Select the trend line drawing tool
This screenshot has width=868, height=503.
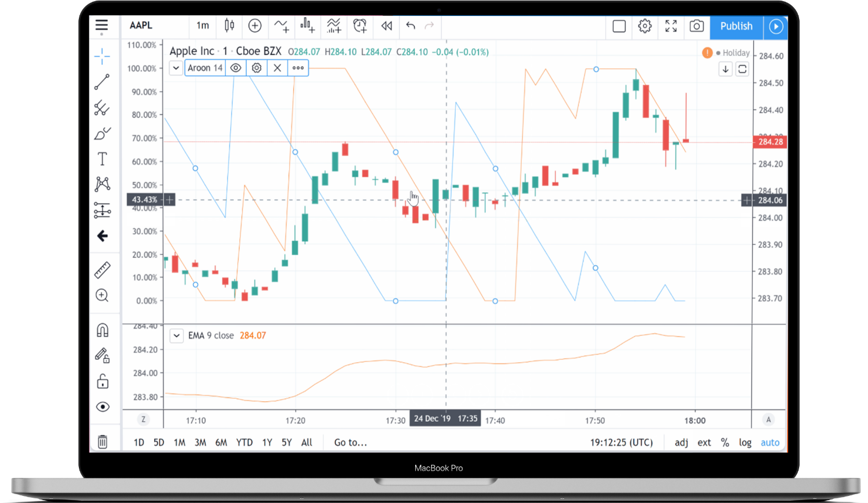pyautogui.click(x=102, y=82)
